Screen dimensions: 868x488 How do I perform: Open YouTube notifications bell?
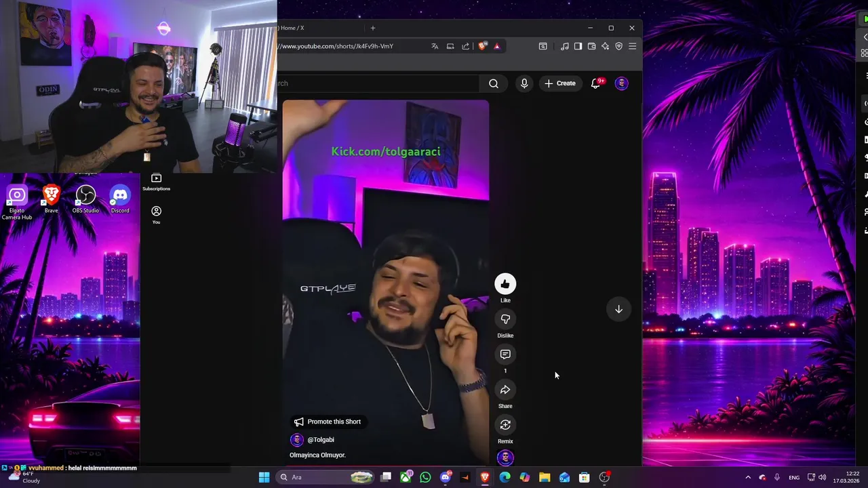point(595,83)
